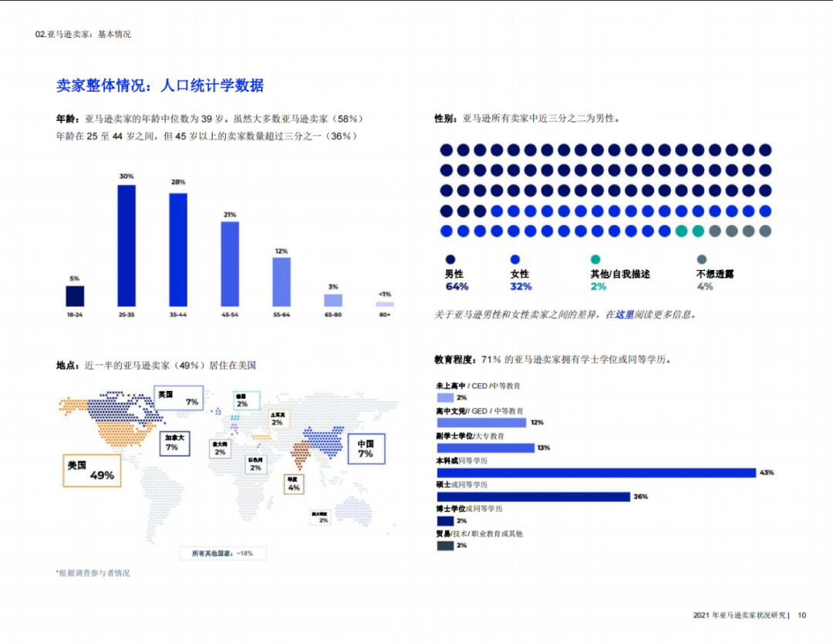The height and width of the screenshot is (644, 833).
Task: Select the 45-54 age bar at 21%
Action: pos(230,264)
